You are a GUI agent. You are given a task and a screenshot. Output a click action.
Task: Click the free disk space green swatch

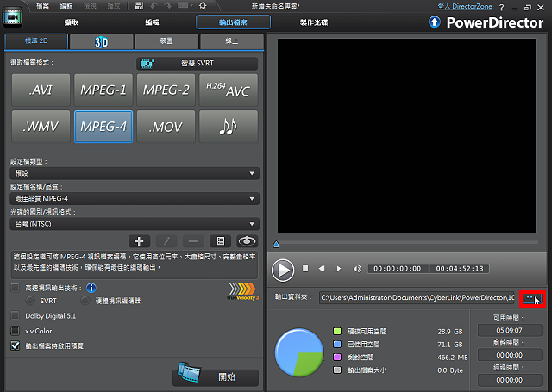coord(337,331)
